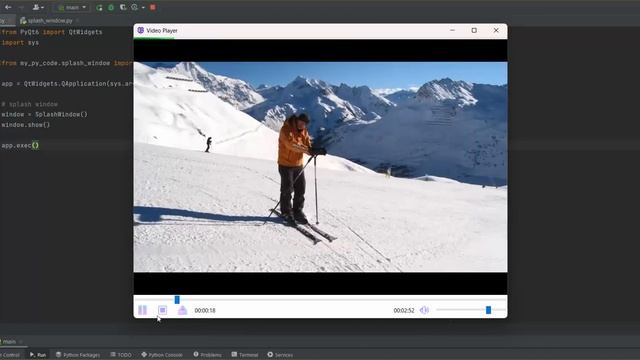Click the seek bar track near the middle
Screen dimensions: 640x360
(320, 300)
